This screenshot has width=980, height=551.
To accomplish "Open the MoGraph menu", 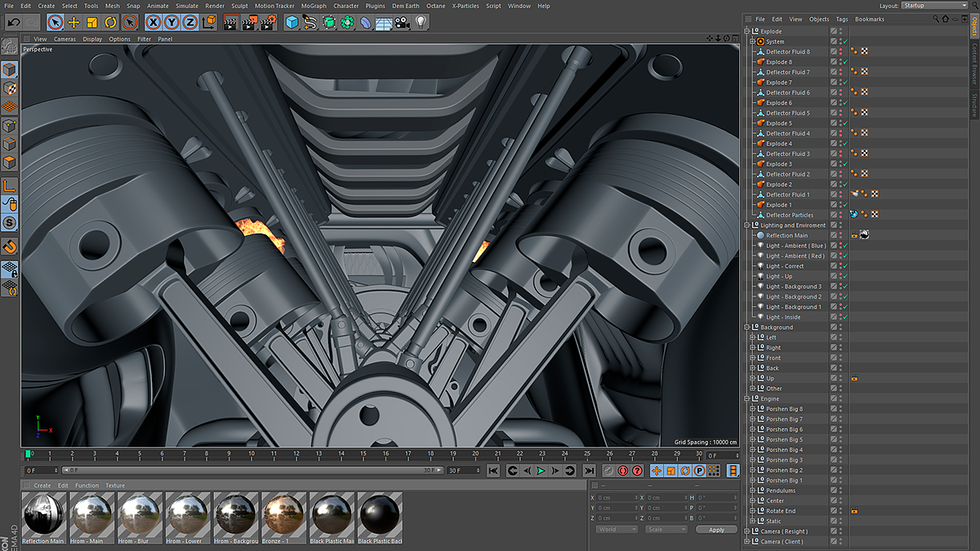I will coord(314,6).
